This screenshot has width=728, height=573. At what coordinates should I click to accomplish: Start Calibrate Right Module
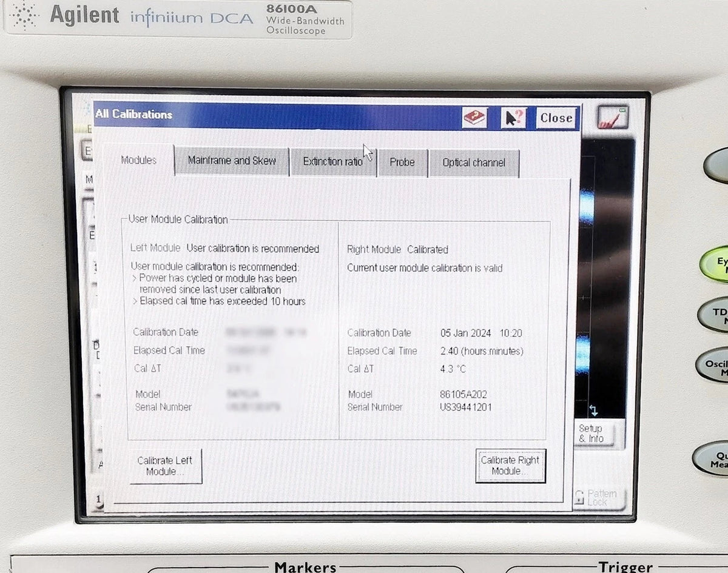510,466
